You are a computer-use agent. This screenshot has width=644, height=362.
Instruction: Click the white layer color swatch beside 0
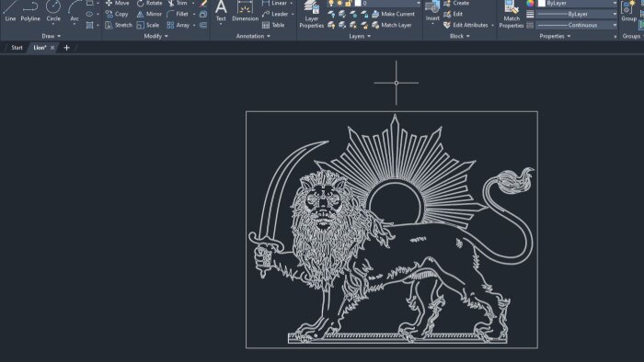coord(358,4)
